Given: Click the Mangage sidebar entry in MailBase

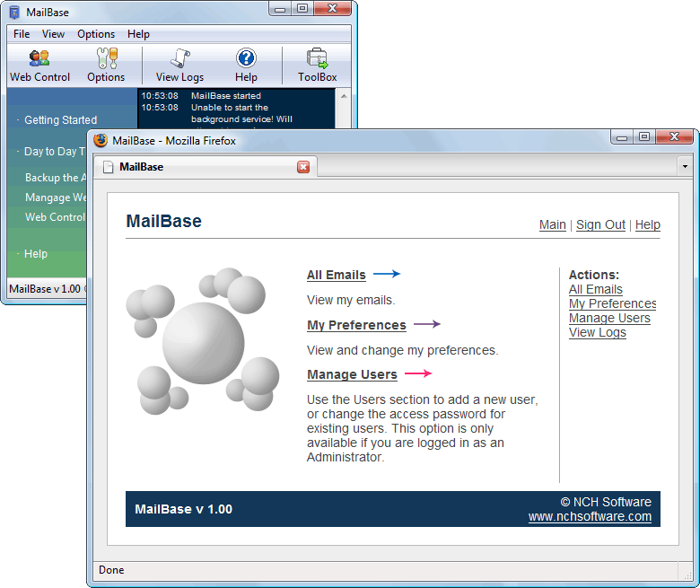Looking at the screenshot, I should (x=56, y=197).
